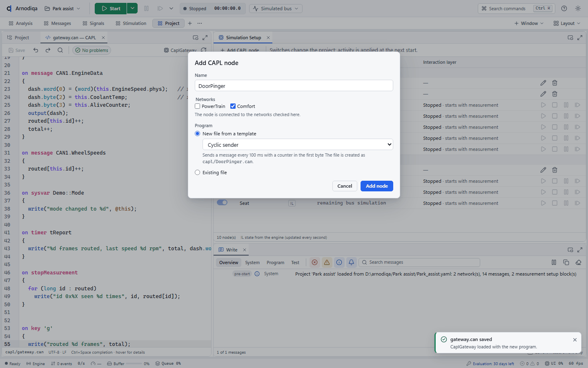Viewport: 588px width, 368px height.
Task: Stop the Seat node with its square icon
Action: pos(555,203)
